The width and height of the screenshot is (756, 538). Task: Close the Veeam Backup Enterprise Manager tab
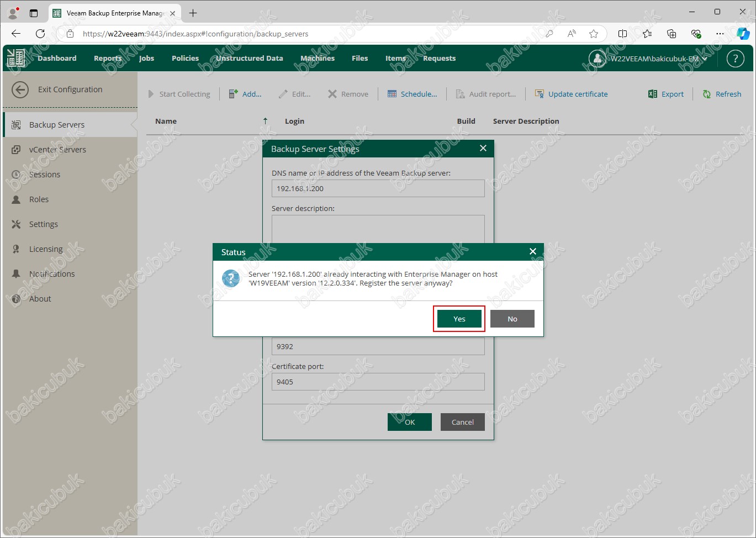(173, 13)
